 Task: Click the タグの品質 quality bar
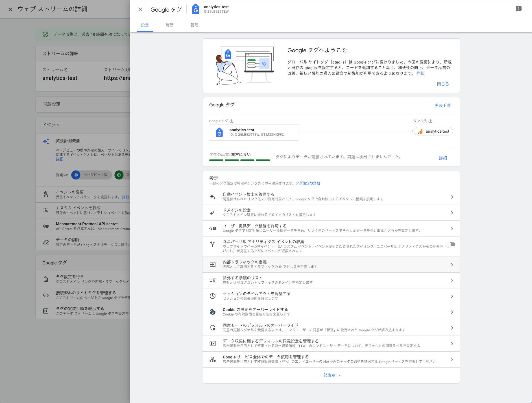pyautogui.click(x=240, y=160)
